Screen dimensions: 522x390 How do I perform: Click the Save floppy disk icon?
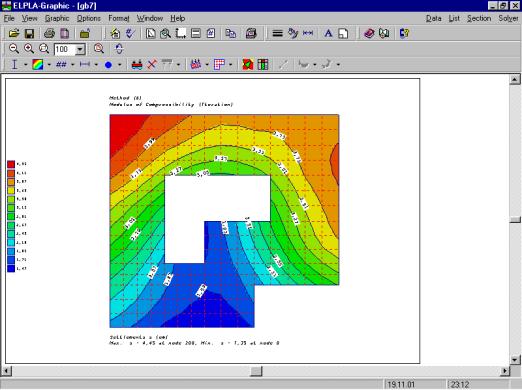[x=29, y=33]
